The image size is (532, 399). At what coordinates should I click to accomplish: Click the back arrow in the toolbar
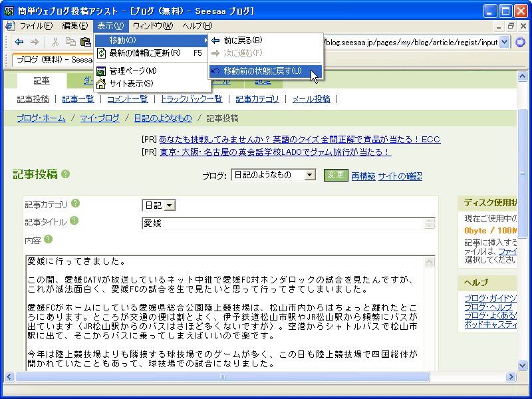click(x=19, y=42)
